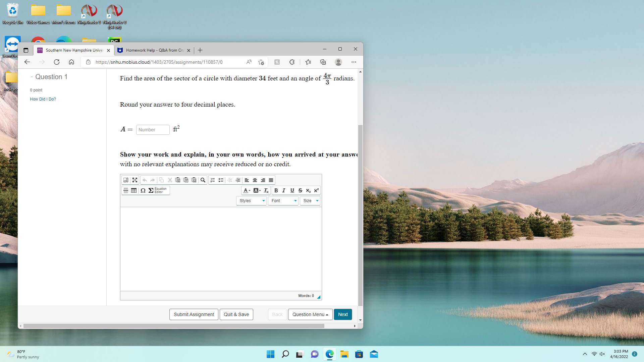The width and height of the screenshot is (644, 362).
Task: Open the File Explorer from the taskbar
Action: (x=344, y=354)
